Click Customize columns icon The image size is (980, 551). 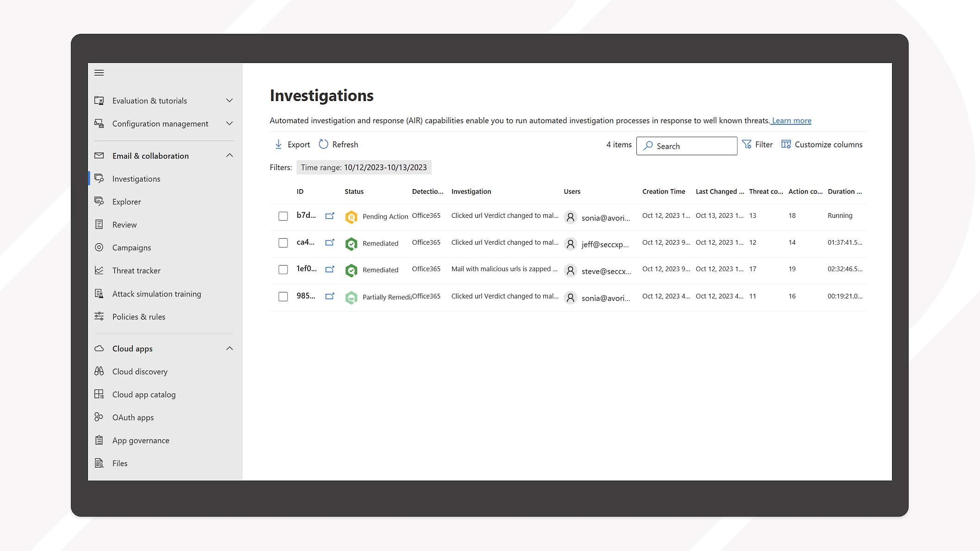click(786, 145)
